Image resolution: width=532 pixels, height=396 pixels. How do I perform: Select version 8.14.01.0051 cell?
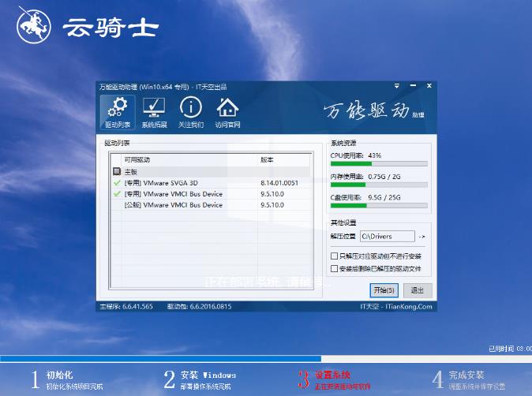pos(279,183)
